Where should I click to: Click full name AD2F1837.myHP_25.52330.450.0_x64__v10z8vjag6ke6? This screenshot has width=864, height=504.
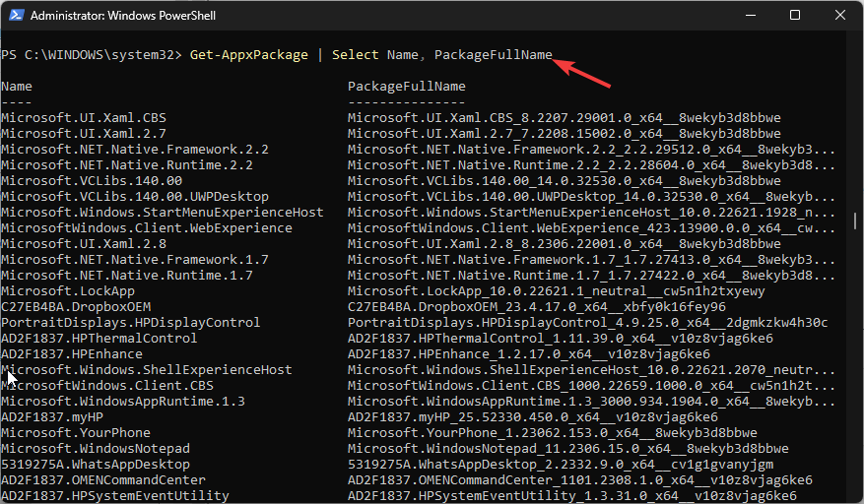(533, 417)
